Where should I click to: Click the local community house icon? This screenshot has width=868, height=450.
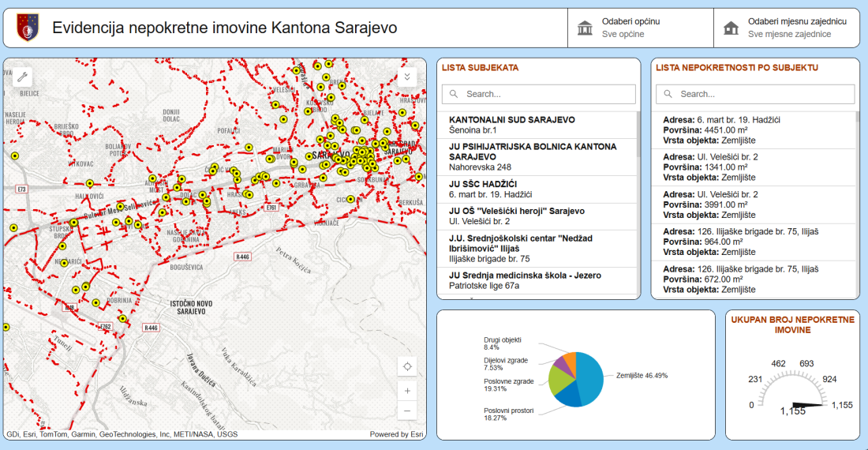pyautogui.click(x=731, y=28)
